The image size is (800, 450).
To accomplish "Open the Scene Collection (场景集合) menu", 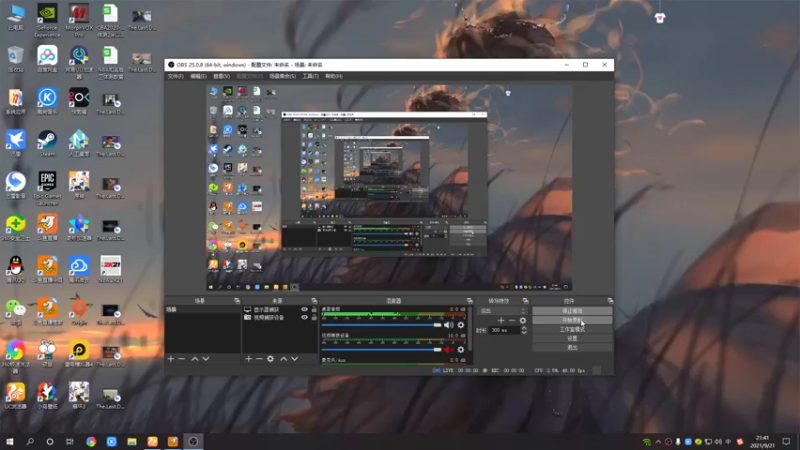I will point(282,76).
